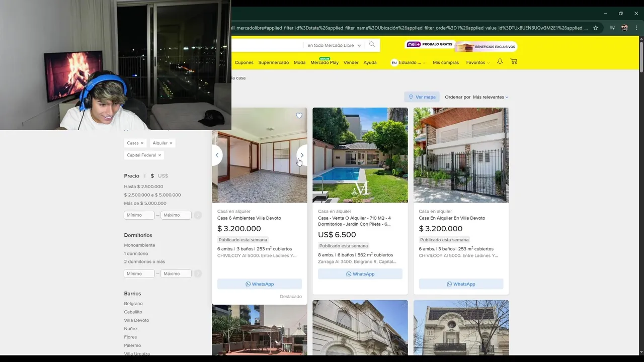This screenshot has width=644, height=362.
Task: Open the Ayuda menu item
Action: 370,62
